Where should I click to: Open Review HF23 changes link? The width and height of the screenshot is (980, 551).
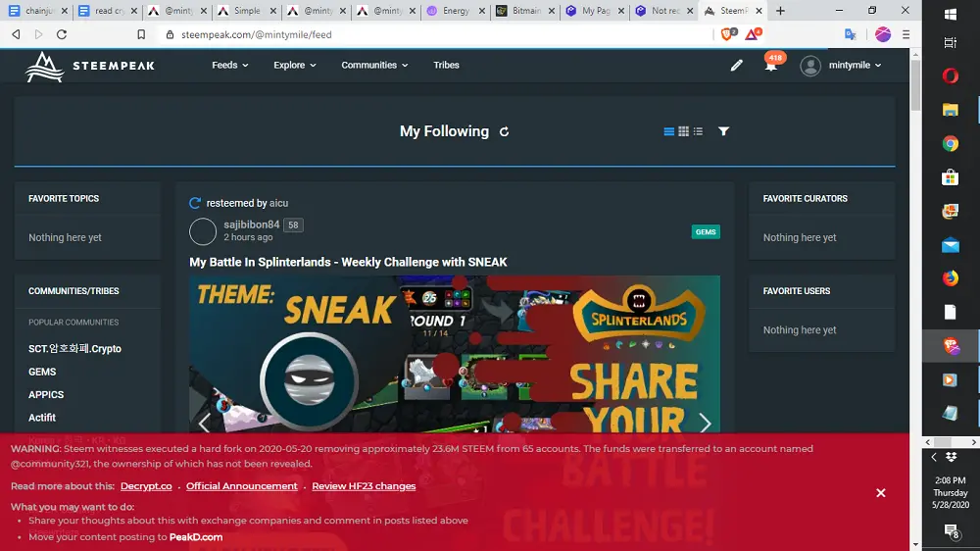[x=364, y=486]
